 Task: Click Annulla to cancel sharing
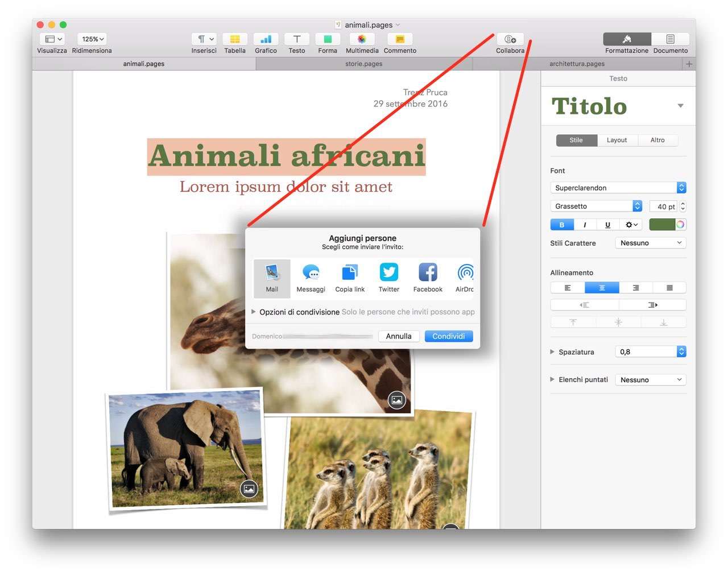[x=399, y=336]
